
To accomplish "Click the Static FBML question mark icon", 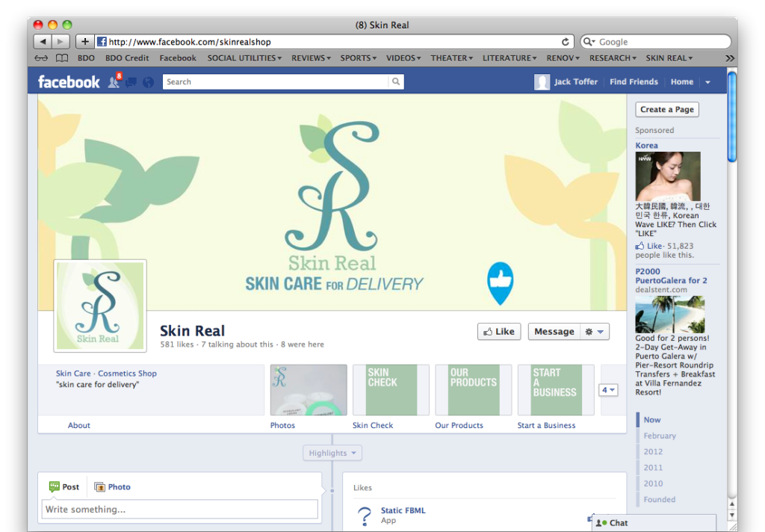I will click(365, 516).
